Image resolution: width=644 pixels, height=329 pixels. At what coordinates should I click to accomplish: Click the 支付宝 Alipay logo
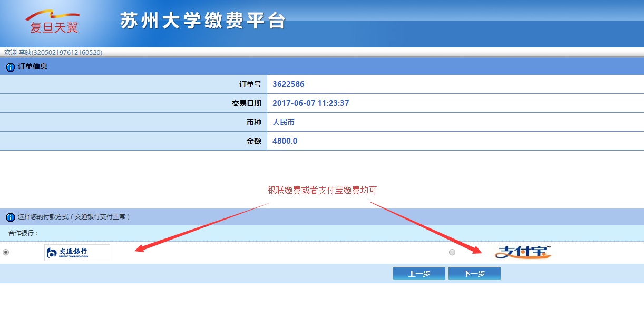coord(522,253)
